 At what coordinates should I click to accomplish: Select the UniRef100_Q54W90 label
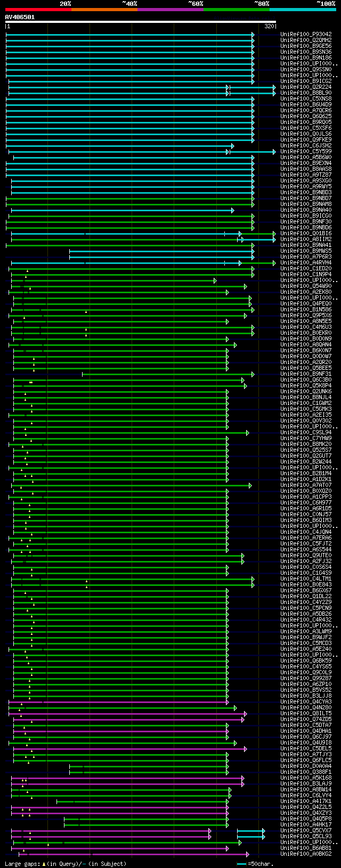pos(306,286)
